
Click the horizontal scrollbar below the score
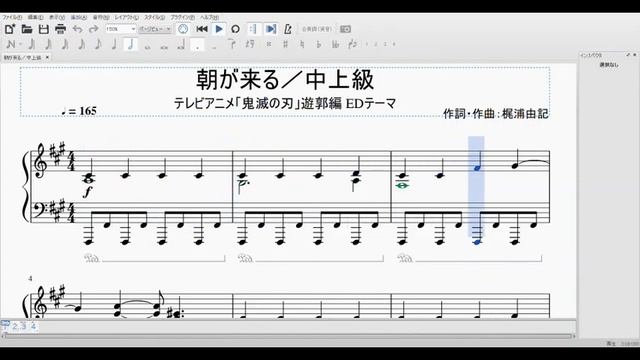[x=288, y=336]
